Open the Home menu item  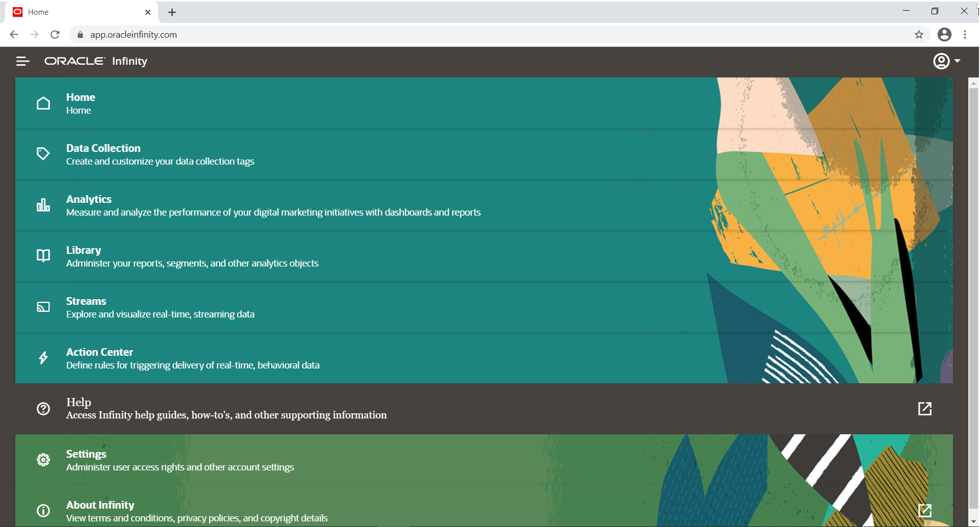[x=484, y=103]
